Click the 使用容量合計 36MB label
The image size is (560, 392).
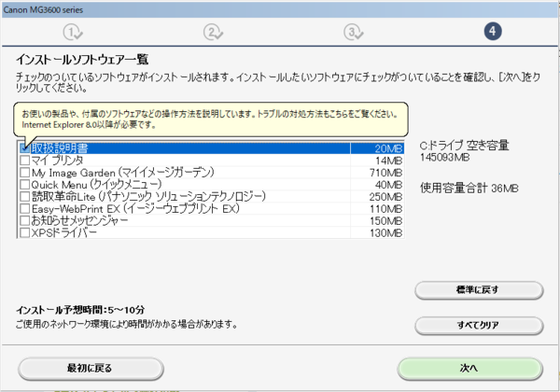469,188
